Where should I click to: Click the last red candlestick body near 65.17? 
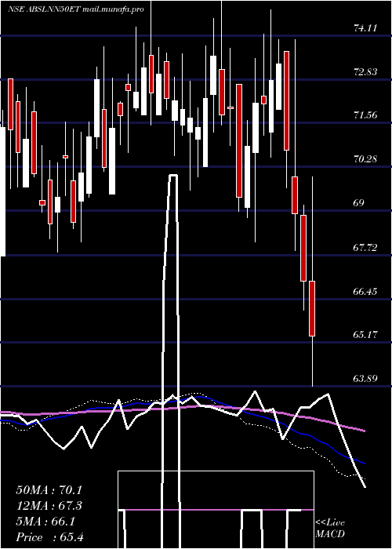coord(312,308)
